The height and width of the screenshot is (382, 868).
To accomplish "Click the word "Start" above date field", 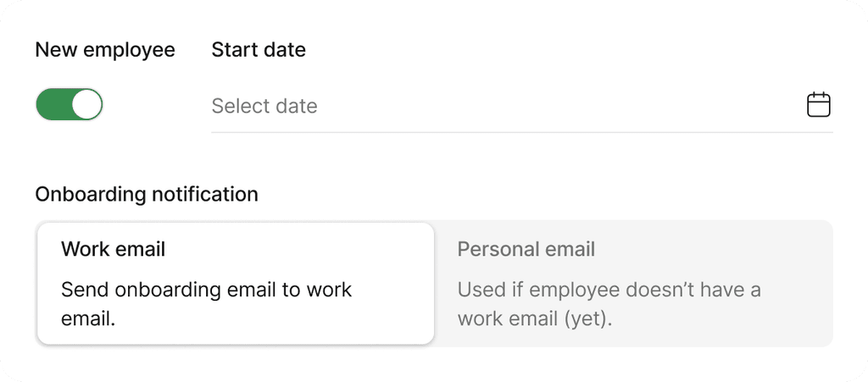I will pos(233,50).
